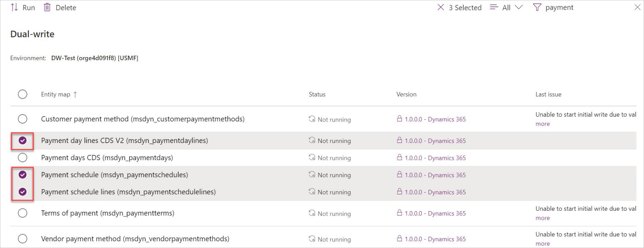This screenshot has width=644, height=248.
Task: Click the Run arrows icon
Action: tap(14, 7)
